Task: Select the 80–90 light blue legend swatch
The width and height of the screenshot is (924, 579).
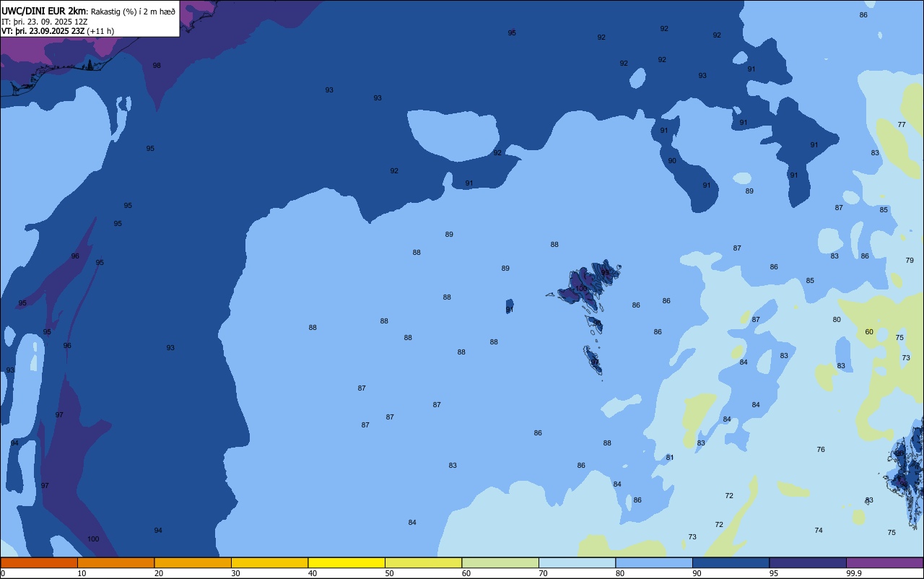Action: (654, 562)
